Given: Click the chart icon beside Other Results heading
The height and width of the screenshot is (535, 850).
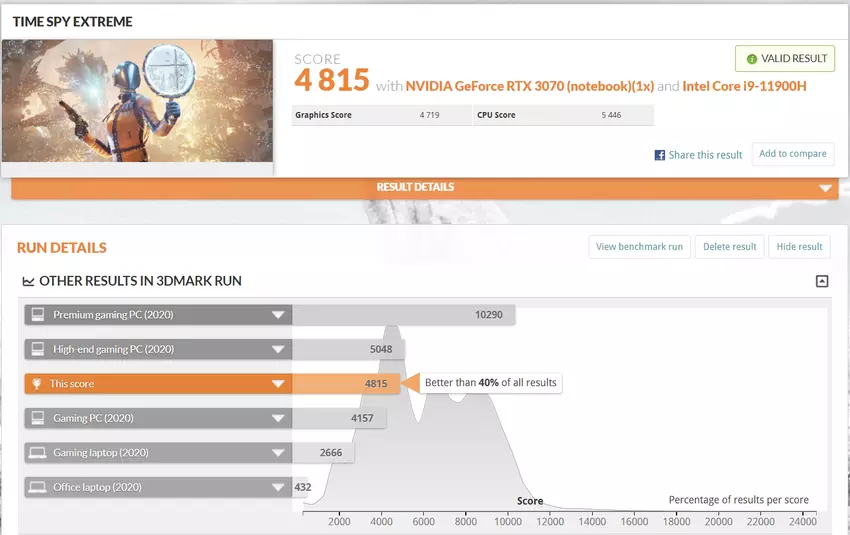Looking at the screenshot, I should coord(28,282).
